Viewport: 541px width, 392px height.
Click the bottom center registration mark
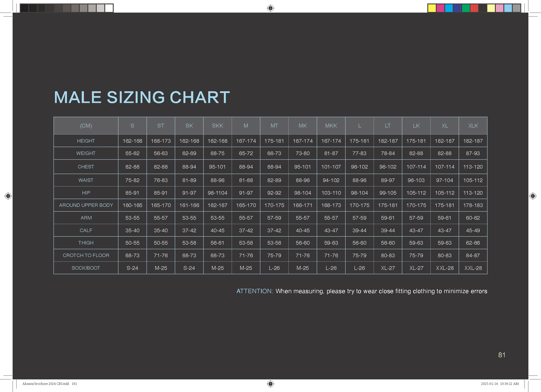(x=270, y=384)
